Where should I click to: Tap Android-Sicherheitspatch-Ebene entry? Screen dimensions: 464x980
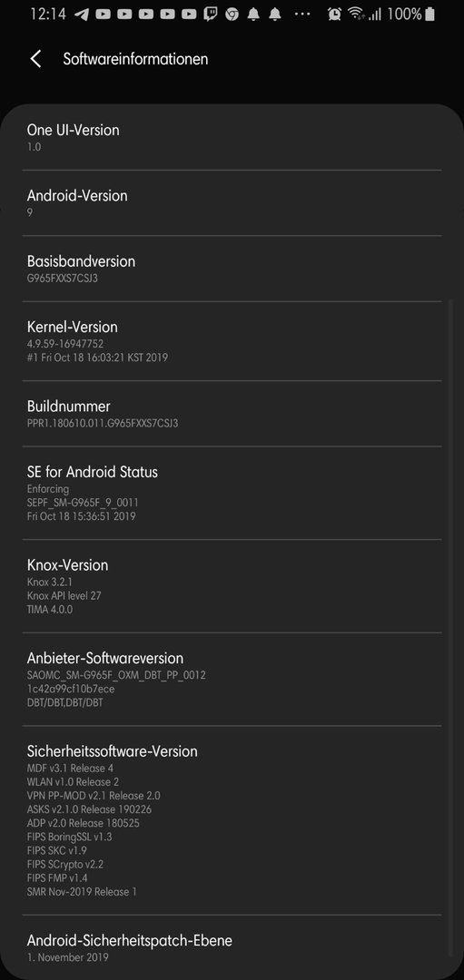[232, 947]
